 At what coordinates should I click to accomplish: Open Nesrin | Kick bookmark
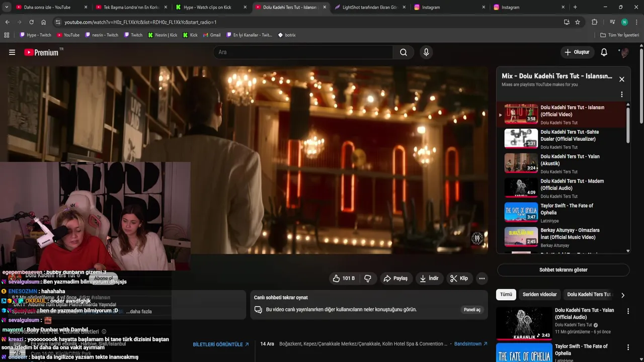162,35
